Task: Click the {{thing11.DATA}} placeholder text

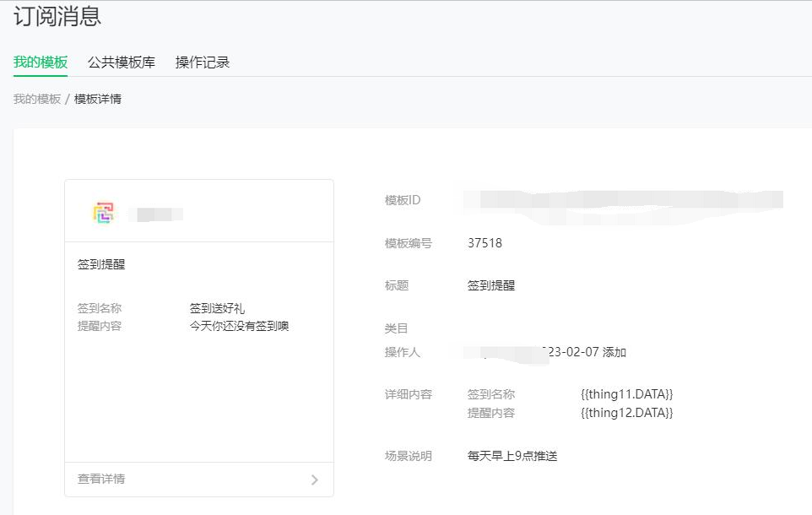Action: pos(626,394)
